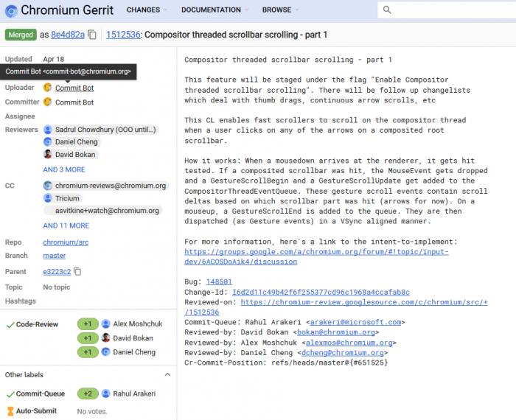The image size is (516, 420).
Task: Expand reviewers with AND 3 MORE
Action: coord(63,169)
